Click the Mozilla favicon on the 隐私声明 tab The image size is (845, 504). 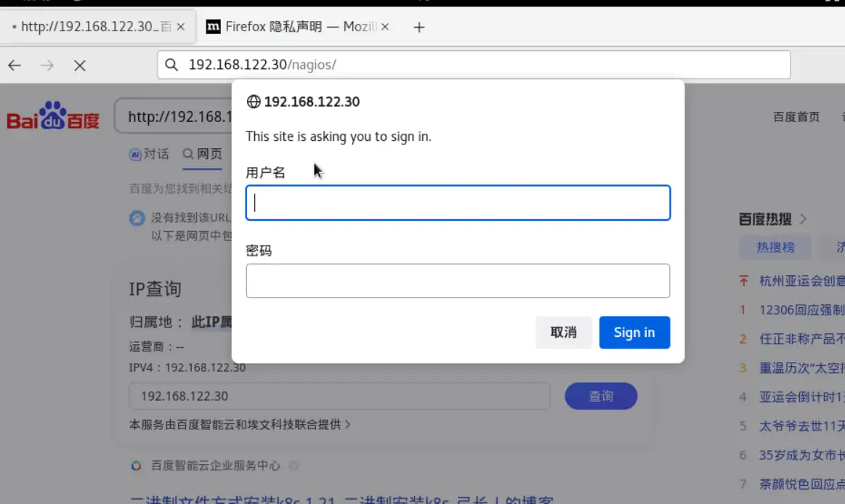click(x=213, y=25)
